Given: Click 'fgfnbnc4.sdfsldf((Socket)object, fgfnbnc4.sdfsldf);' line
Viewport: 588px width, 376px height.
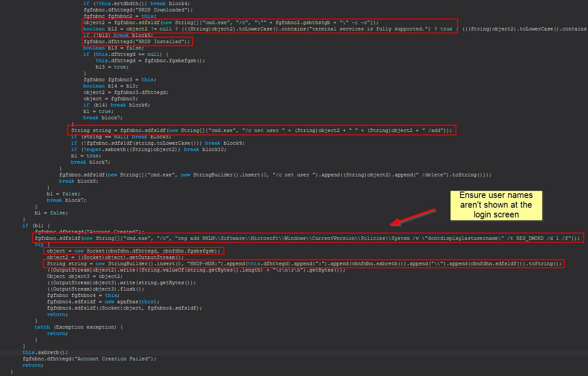Looking at the screenshot, I should (124, 308).
